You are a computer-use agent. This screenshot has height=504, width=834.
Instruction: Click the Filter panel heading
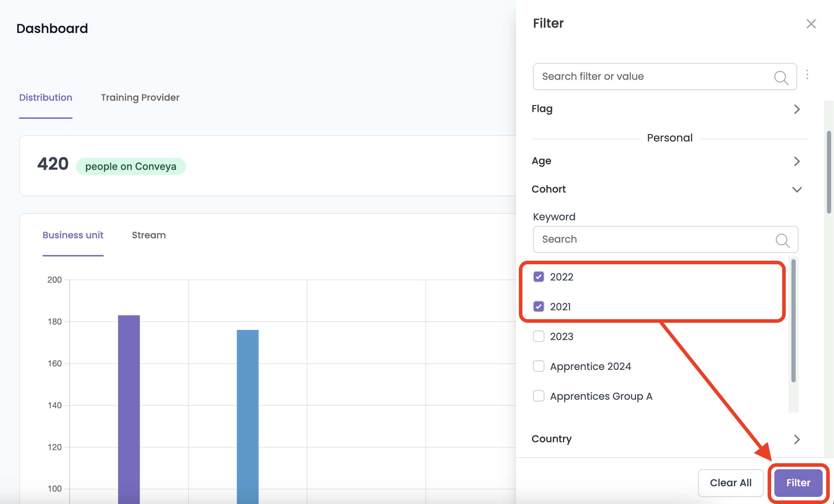pos(548,23)
